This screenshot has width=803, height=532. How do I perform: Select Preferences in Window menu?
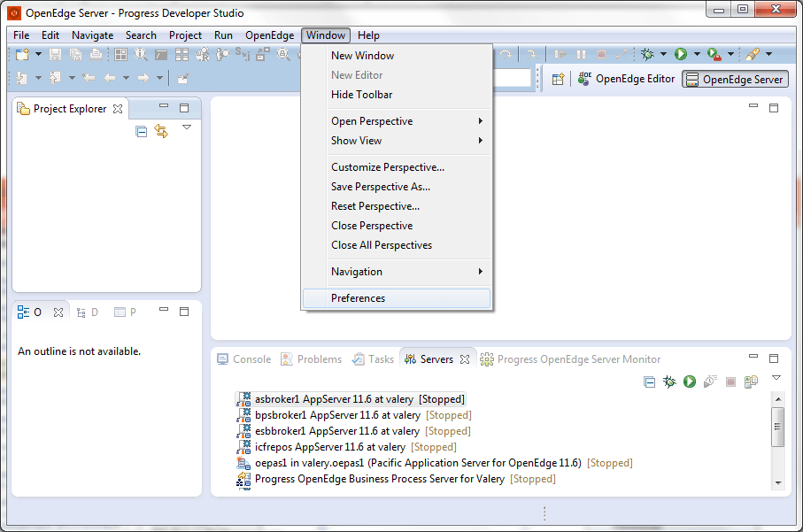click(x=397, y=298)
